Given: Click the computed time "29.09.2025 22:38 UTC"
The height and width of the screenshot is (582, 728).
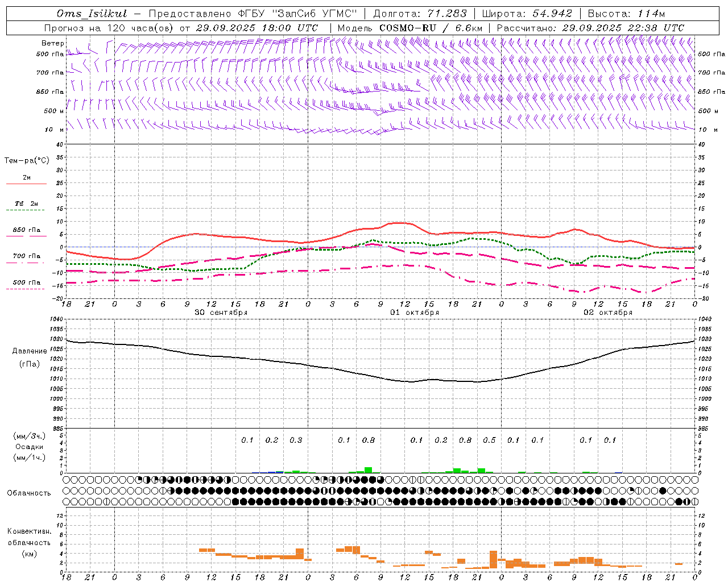Looking at the screenshot, I should point(623,28).
